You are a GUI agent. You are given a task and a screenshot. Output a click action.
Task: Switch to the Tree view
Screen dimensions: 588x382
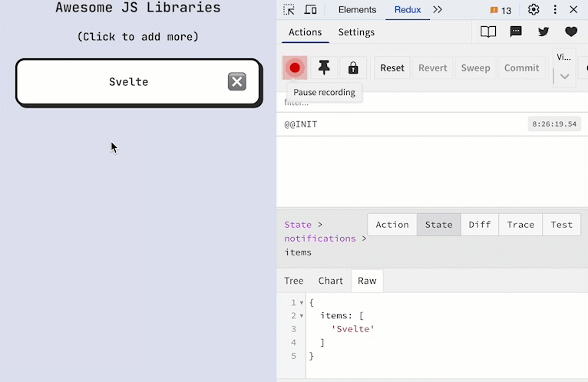pos(294,281)
